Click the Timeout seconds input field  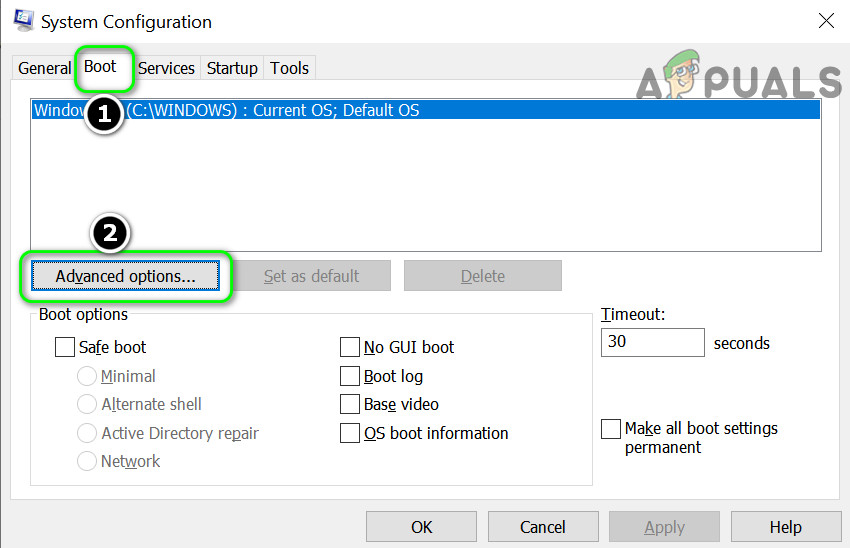tap(652, 342)
